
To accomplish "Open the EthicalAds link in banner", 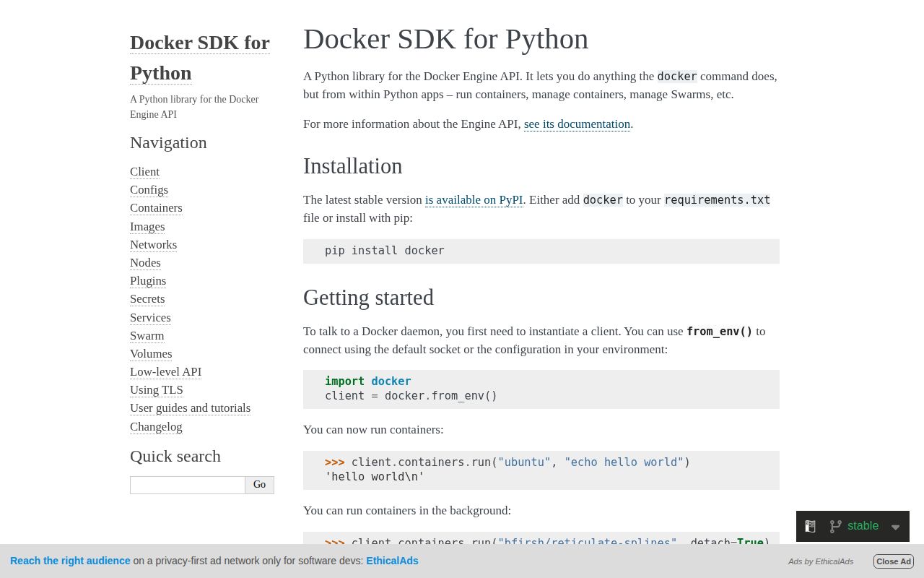I will coord(392,561).
